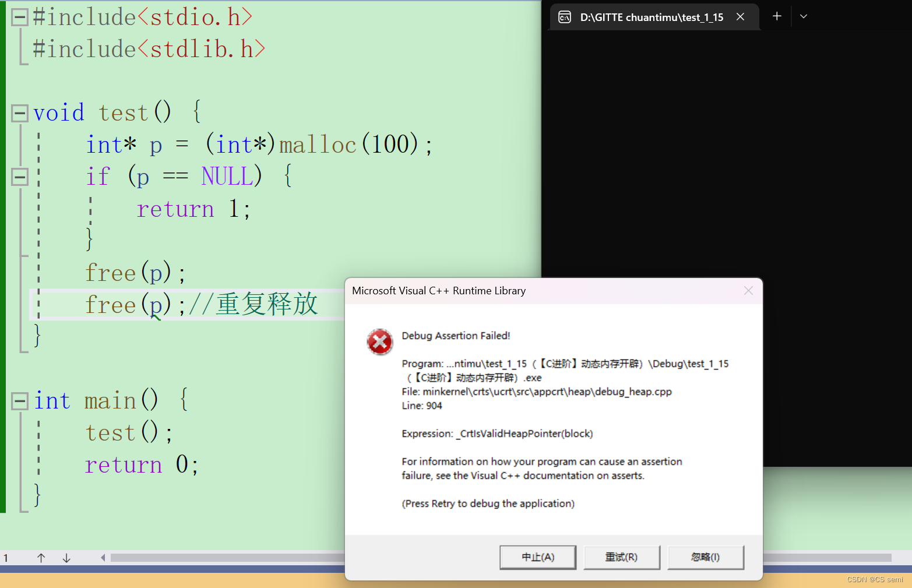The width and height of the screenshot is (912, 588).
Task: Click the console icon on terminal tab
Action: tap(565, 17)
